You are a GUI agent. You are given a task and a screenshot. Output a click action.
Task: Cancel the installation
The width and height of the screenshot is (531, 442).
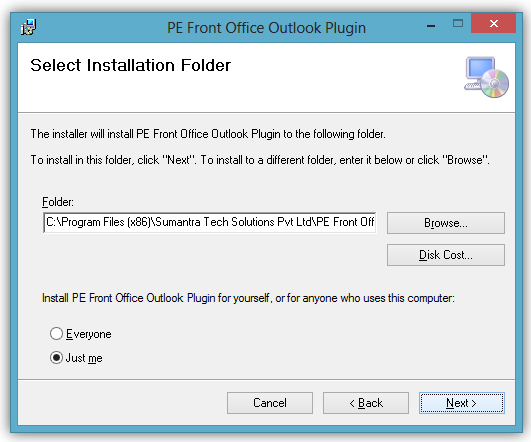270,403
